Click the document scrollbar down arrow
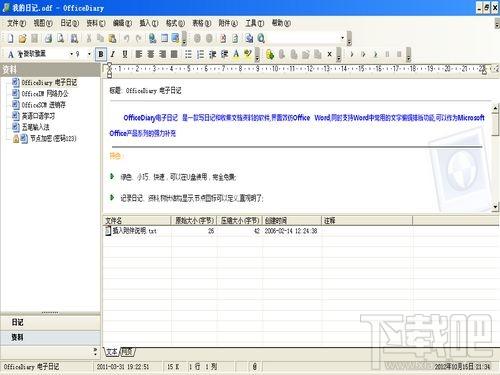 coord(496,207)
